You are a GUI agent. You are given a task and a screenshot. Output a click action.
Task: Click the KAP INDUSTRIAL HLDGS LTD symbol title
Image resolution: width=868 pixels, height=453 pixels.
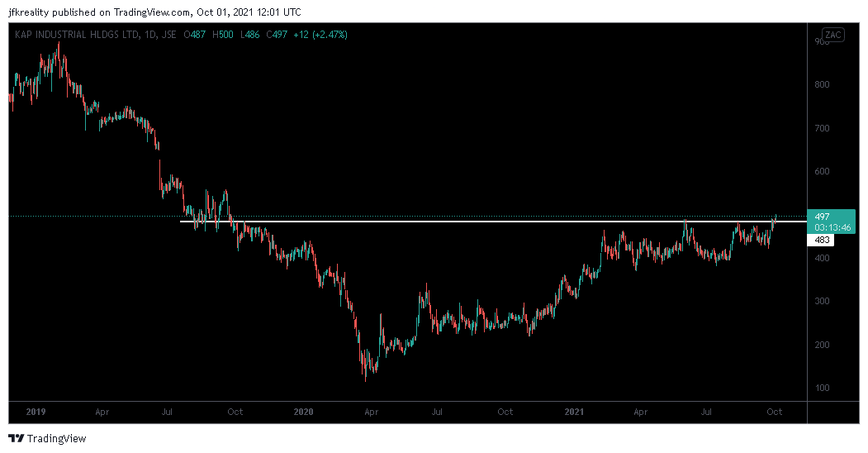coord(76,35)
